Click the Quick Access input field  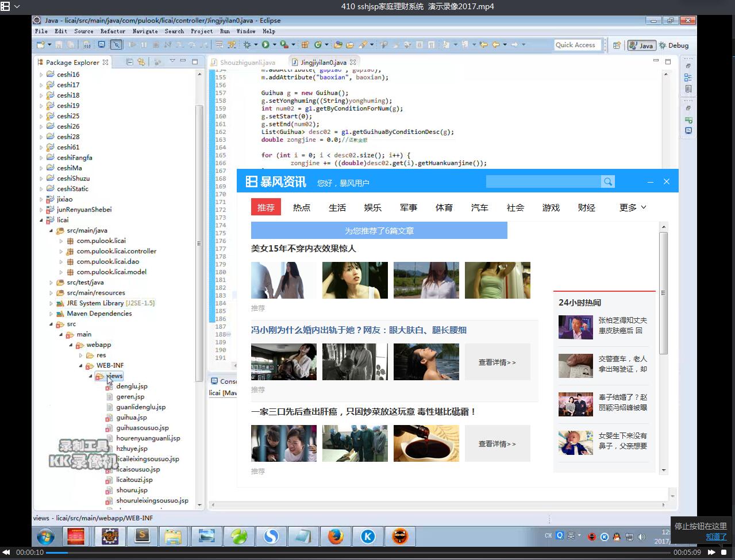coord(576,45)
